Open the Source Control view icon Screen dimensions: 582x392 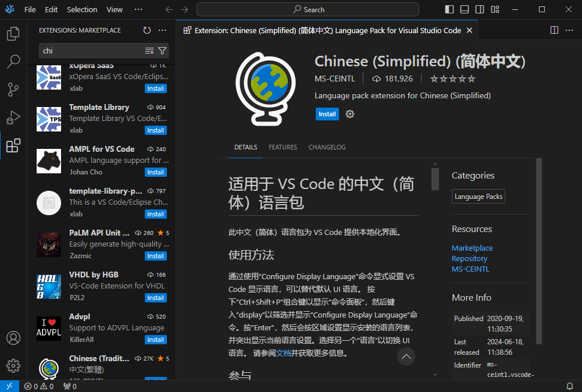click(x=13, y=90)
